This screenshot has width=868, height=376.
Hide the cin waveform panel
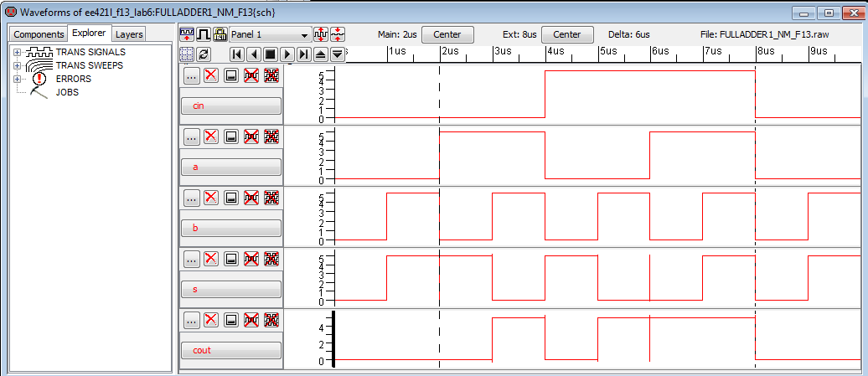[x=231, y=75]
